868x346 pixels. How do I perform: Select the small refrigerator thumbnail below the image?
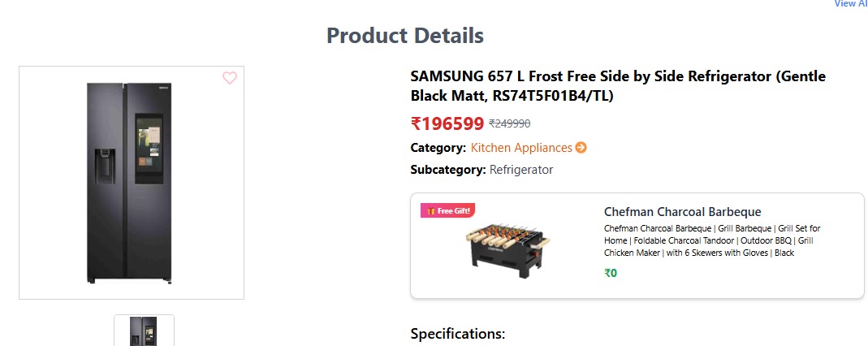144,331
